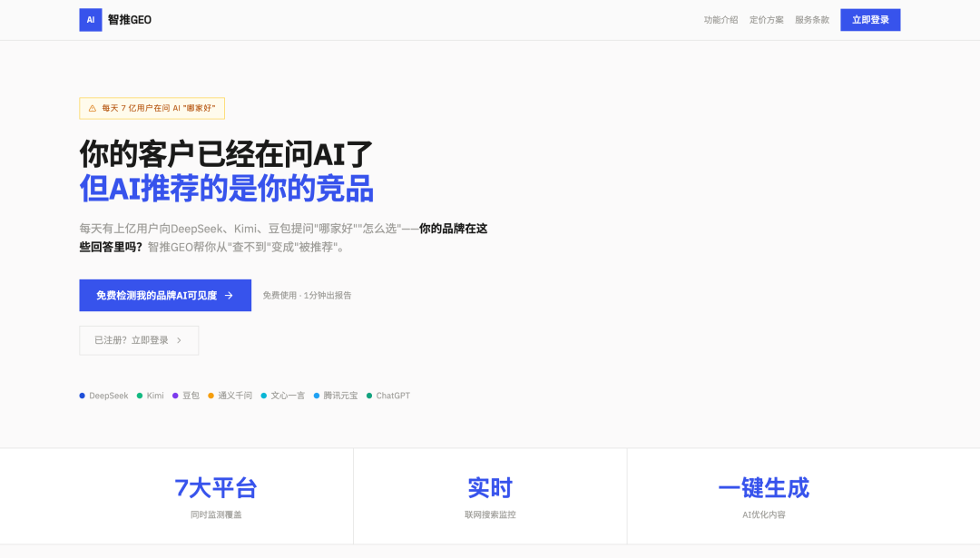Click the 免费使用 · 1分钟出报告 note
The height and width of the screenshot is (558, 980).
pyautogui.click(x=307, y=296)
